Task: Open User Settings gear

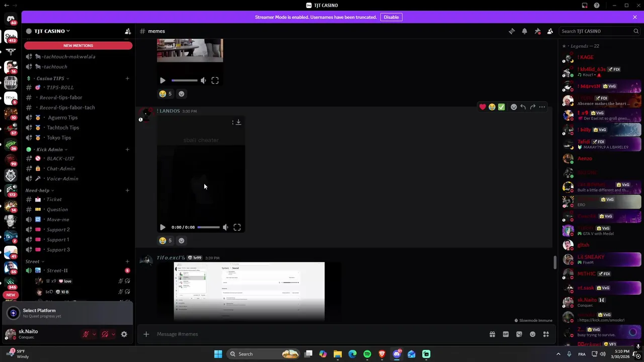Action: 124,334
